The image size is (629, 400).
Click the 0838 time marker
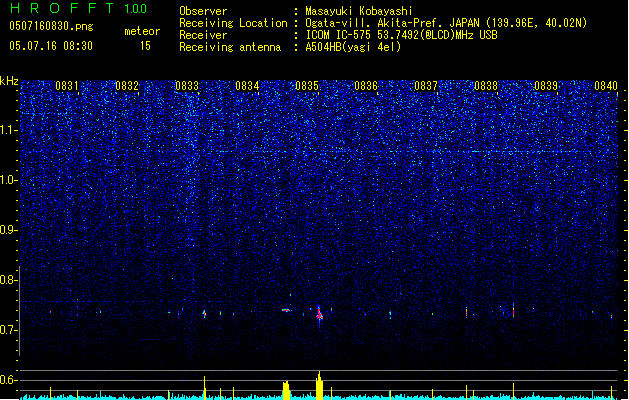pos(486,86)
